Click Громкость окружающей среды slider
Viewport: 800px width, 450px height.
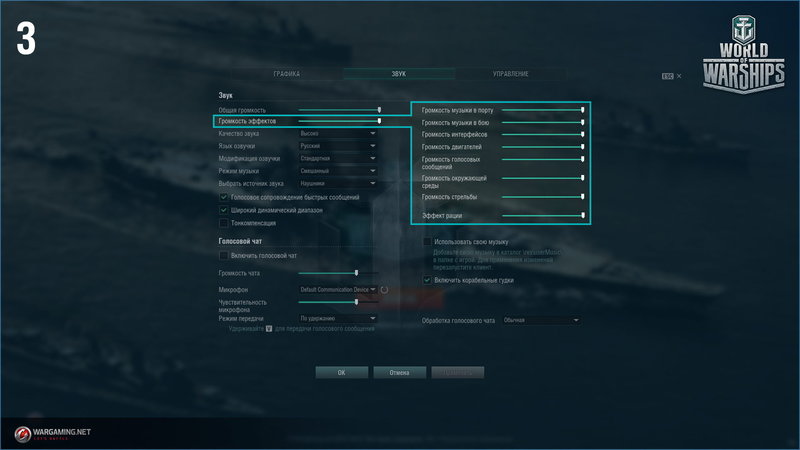coord(543,178)
